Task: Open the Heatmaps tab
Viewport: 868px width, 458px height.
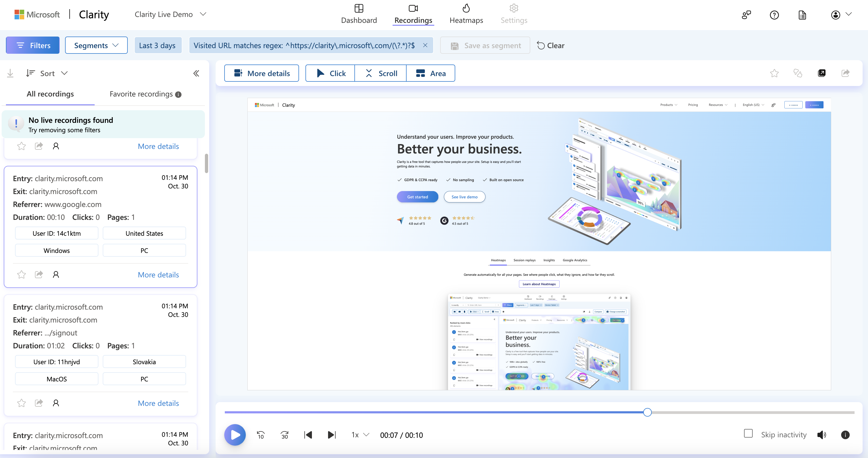Action: [x=466, y=14]
